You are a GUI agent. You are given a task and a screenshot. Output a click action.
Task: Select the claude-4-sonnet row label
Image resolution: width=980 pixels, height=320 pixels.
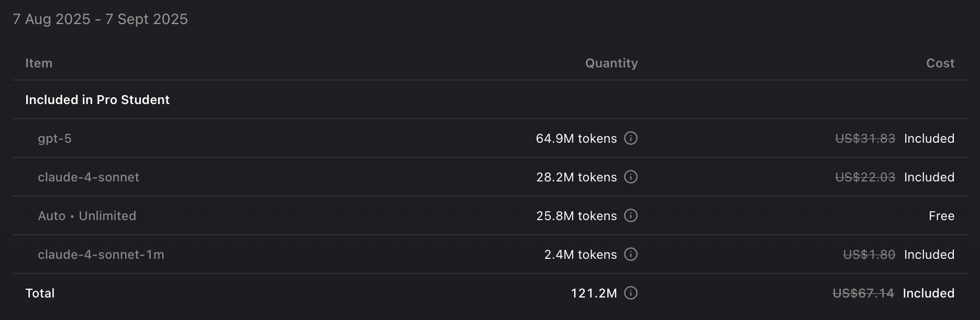pos(88,177)
